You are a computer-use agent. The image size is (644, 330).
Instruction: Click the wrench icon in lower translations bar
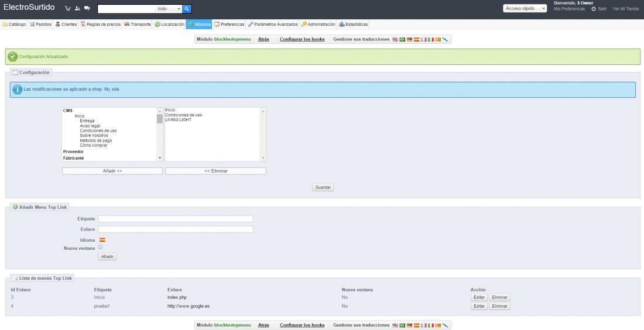(x=445, y=325)
